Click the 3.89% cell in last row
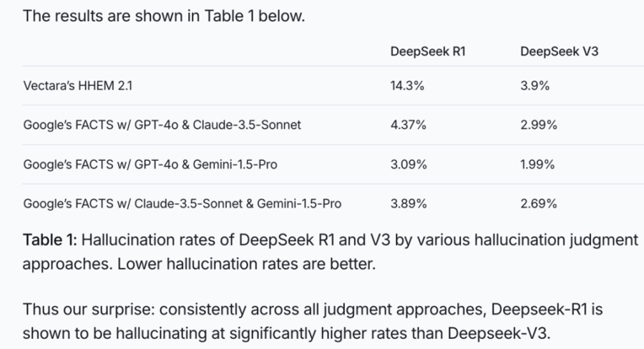 pyautogui.click(x=409, y=204)
